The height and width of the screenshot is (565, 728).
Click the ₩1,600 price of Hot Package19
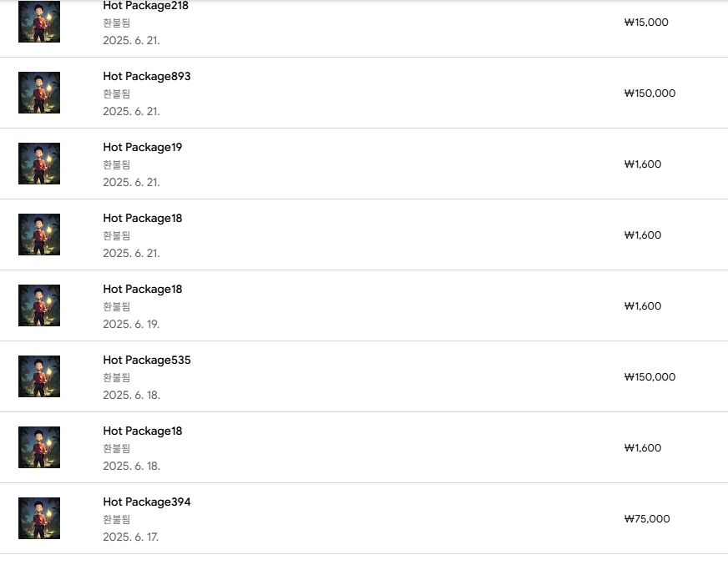643,164
